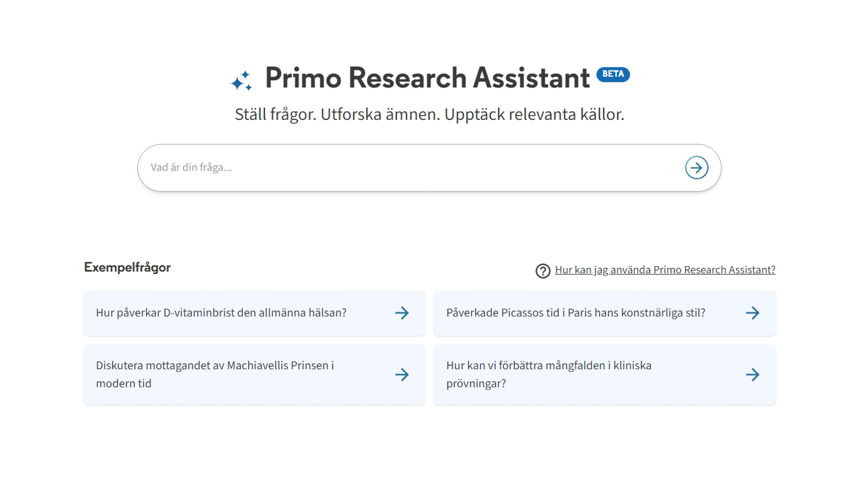Focus the "Vad är din fråga..." field
The height and width of the screenshot is (488, 868).
pyautogui.click(x=410, y=167)
